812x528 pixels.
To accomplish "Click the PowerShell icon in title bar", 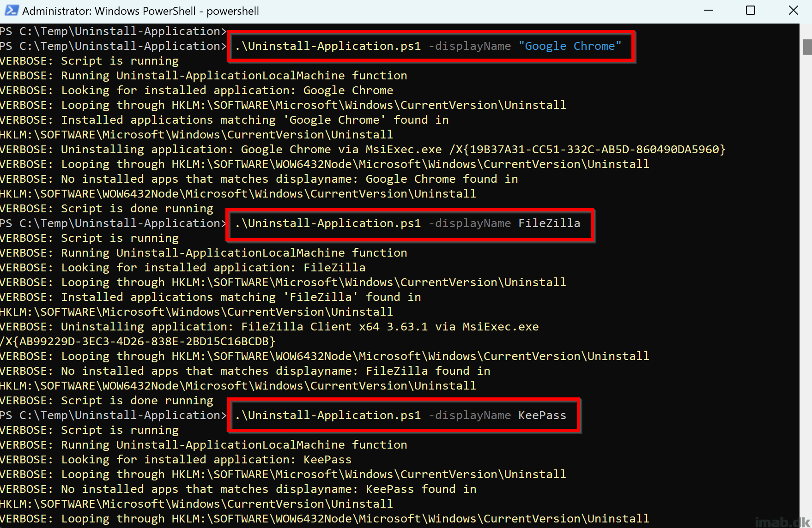I will click(x=12, y=10).
